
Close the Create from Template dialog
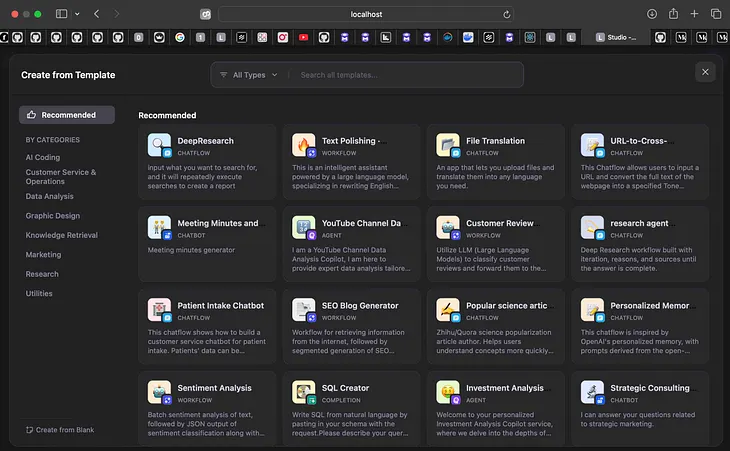coord(705,72)
